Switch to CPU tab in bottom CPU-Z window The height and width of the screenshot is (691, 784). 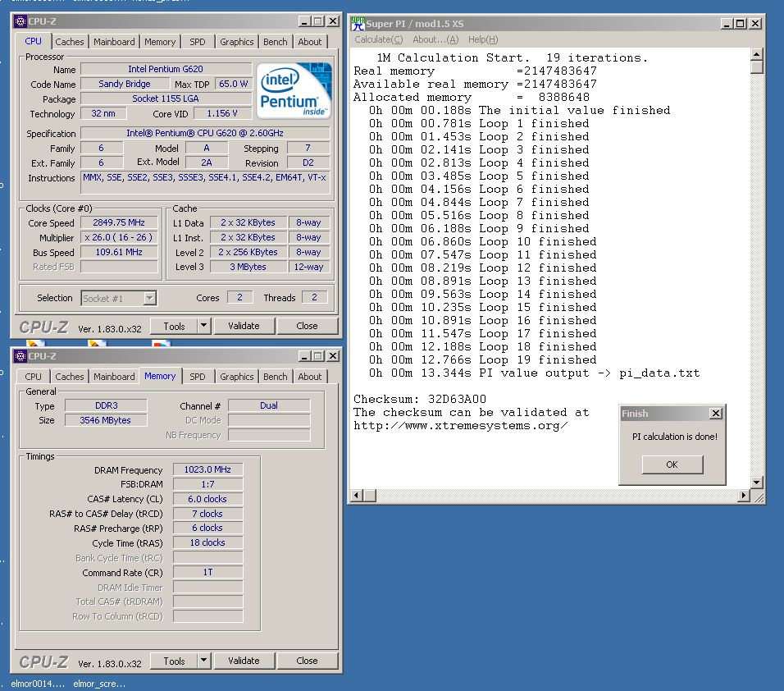click(33, 377)
